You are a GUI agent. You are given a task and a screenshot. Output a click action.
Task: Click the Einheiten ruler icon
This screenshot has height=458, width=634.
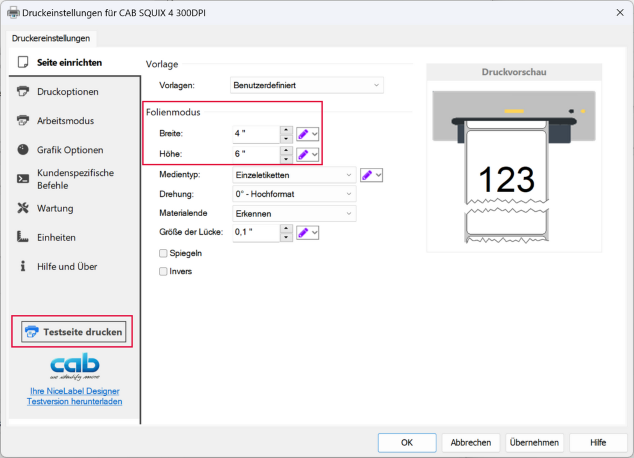tap(23, 237)
